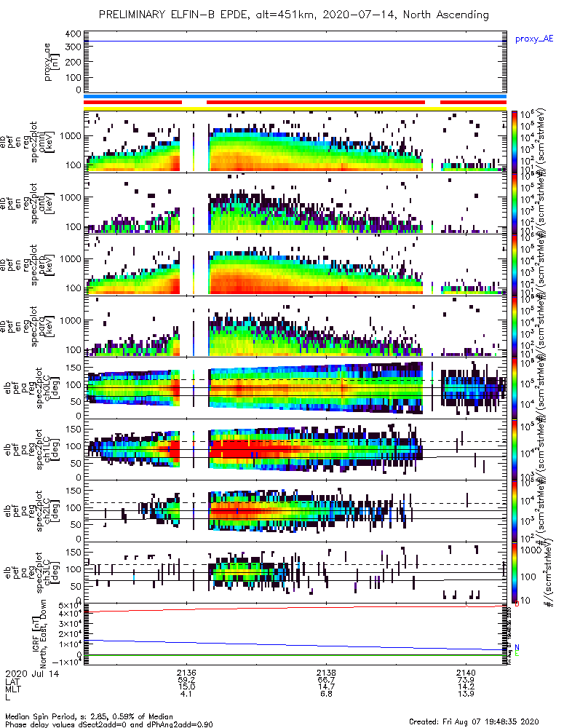Image resolution: width=564 pixels, height=728 pixels.
Task: Click the latitude value '73.9'
Action: pyautogui.click(x=466, y=680)
